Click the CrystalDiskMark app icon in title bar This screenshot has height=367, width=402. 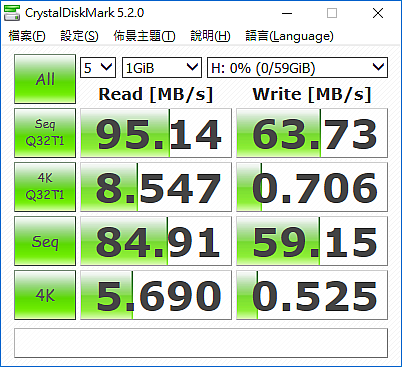click(x=12, y=13)
